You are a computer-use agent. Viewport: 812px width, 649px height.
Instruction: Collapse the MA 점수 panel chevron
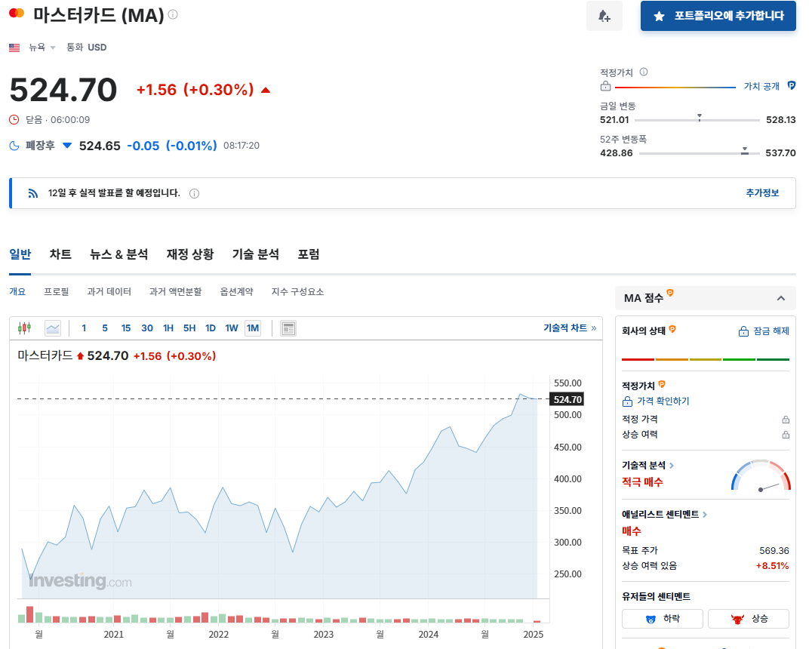point(781,298)
